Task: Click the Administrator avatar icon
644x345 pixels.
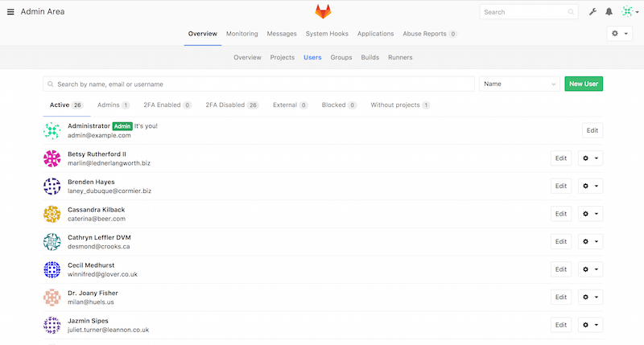Action: pyautogui.click(x=52, y=130)
